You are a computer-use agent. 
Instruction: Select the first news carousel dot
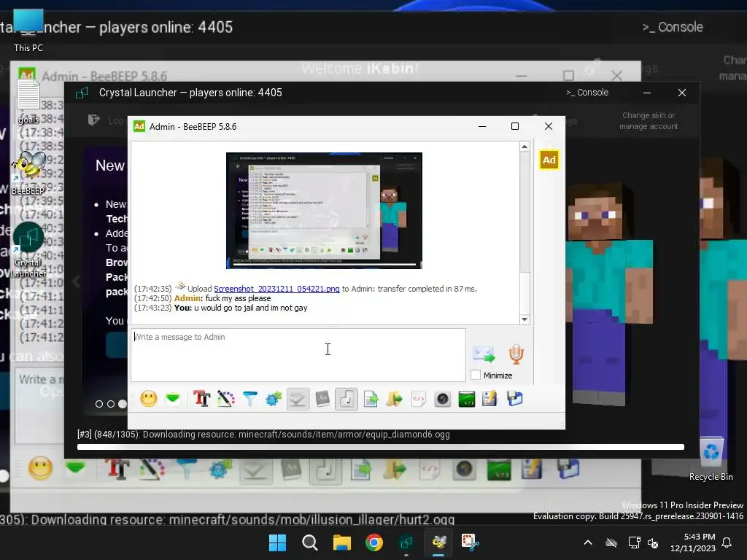(x=99, y=404)
